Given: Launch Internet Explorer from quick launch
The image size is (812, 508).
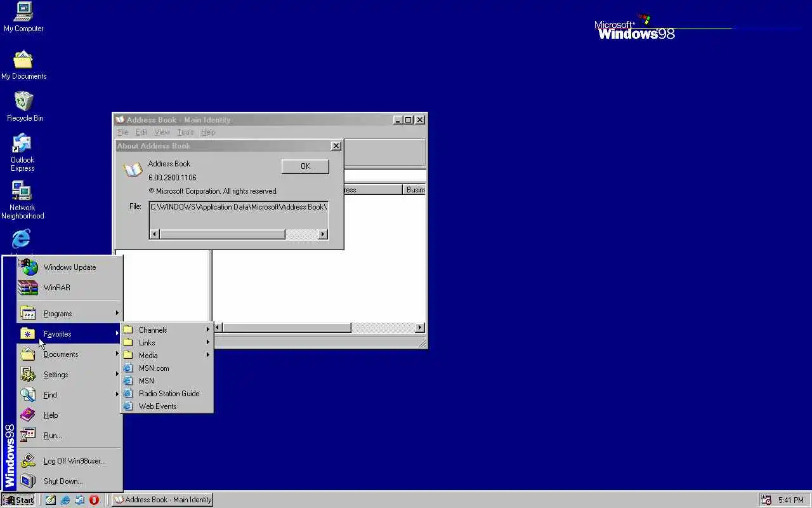Looking at the screenshot, I should (65, 500).
